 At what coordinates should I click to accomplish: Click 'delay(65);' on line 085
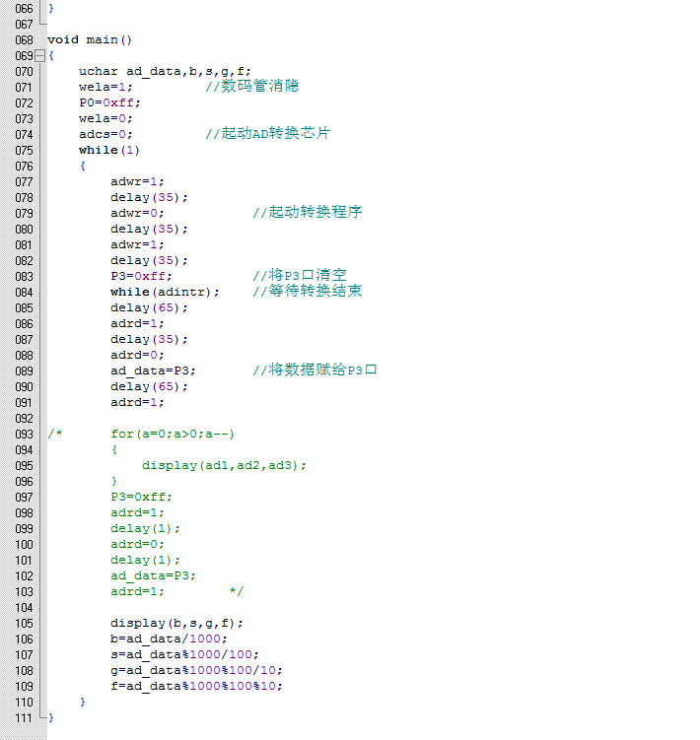click(149, 308)
